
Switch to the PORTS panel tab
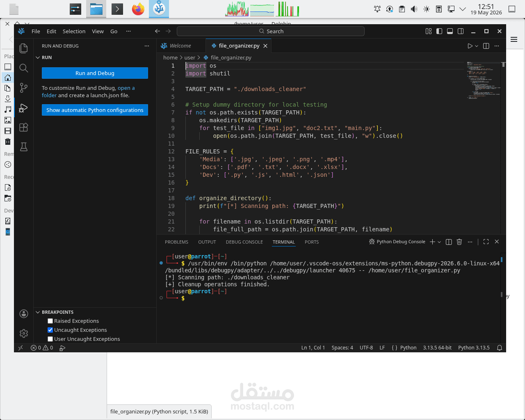click(312, 242)
